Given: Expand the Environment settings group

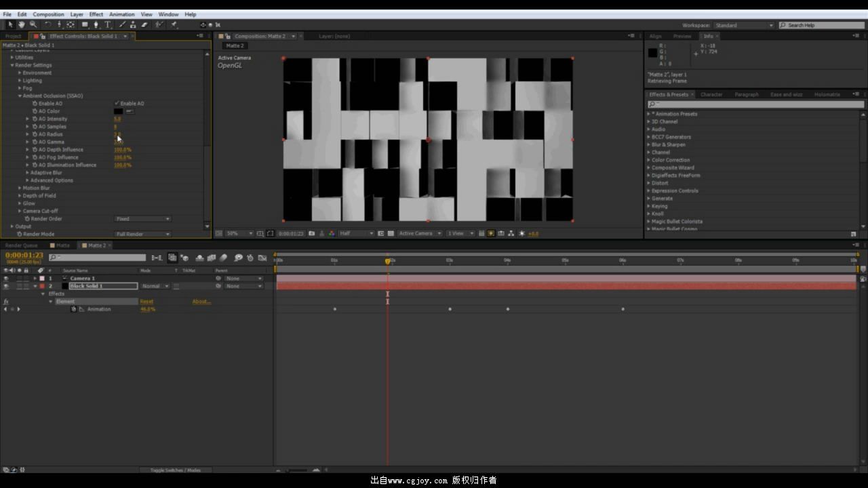Looking at the screenshot, I should click(20, 73).
